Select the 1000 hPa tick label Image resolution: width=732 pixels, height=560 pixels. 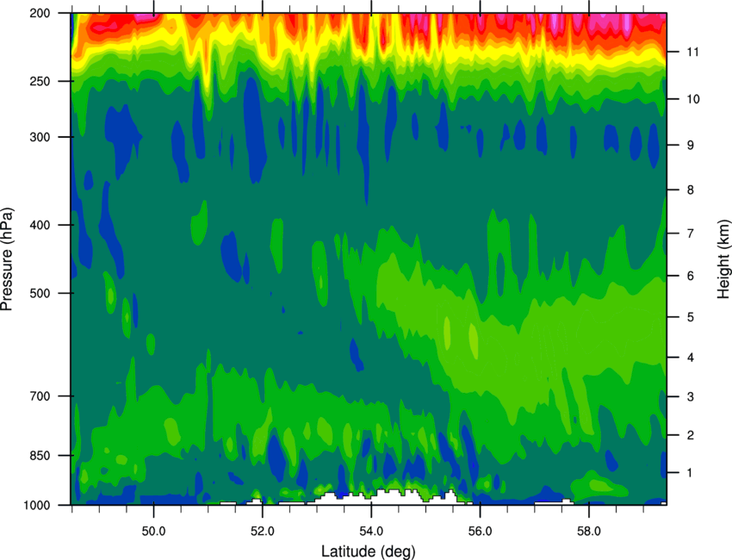(36, 506)
